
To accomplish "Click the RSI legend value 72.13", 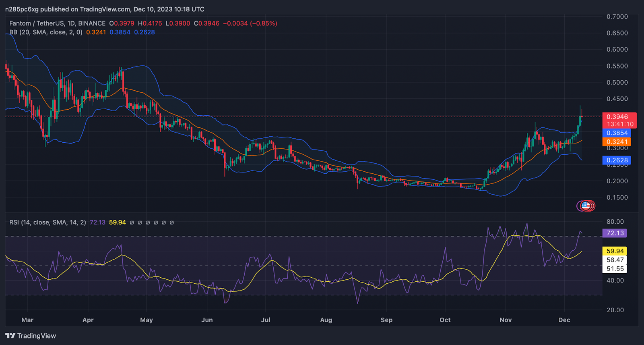I will [x=97, y=222].
